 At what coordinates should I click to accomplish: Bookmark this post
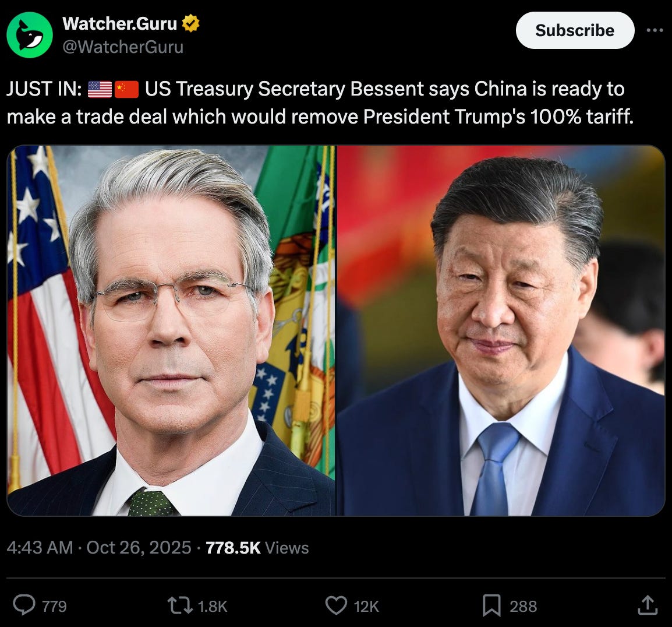pyautogui.click(x=491, y=605)
